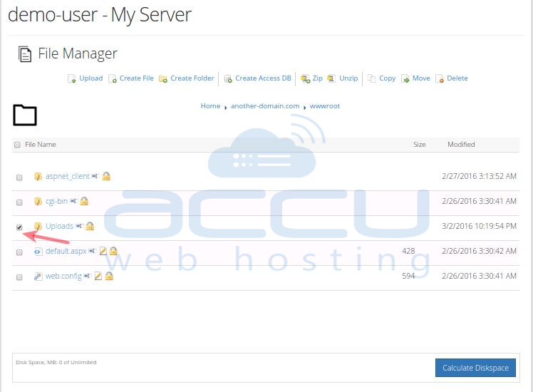The width and height of the screenshot is (533, 392).
Task: Click rename icon next to aspnet_client
Action: click(95, 176)
